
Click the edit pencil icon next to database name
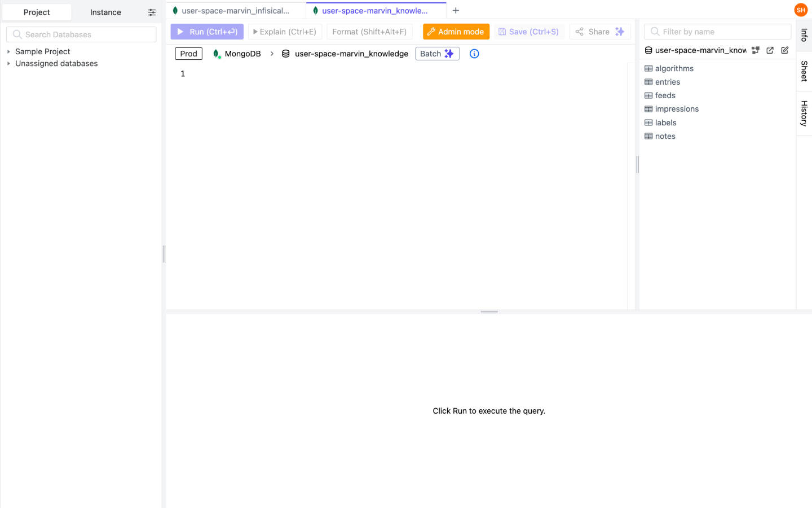click(784, 50)
